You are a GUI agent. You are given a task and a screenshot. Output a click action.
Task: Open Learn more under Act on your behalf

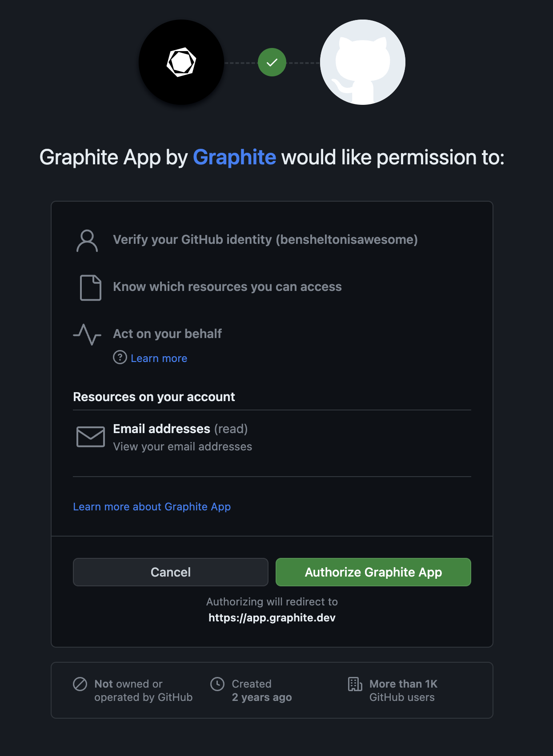point(159,358)
